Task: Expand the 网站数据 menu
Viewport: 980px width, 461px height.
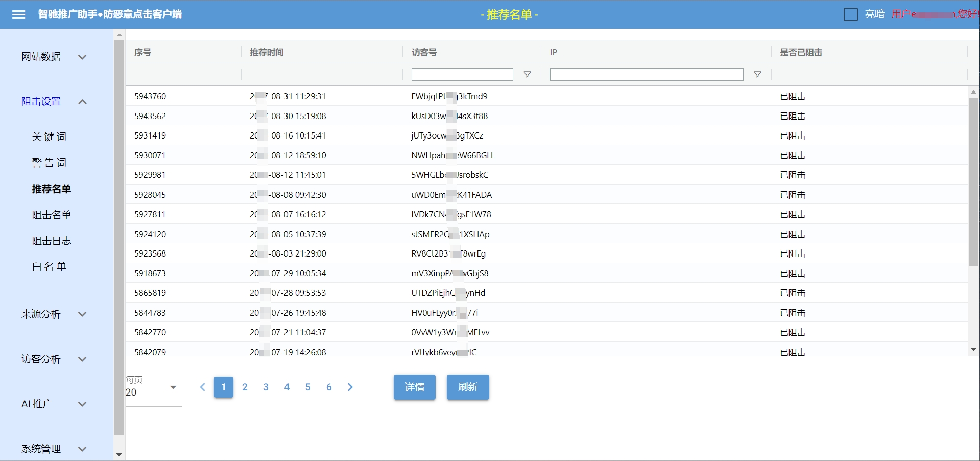Action: tap(54, 57)
